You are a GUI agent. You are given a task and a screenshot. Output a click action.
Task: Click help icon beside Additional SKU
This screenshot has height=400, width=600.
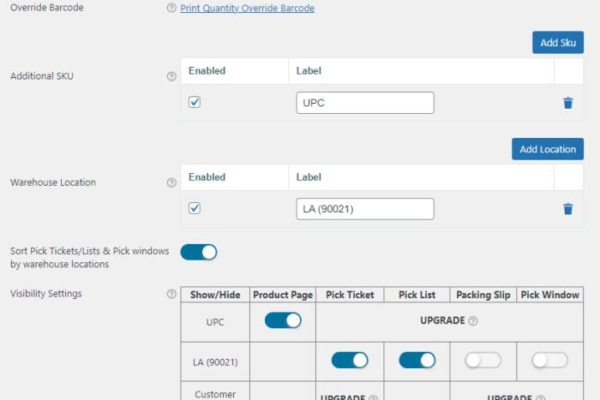171,76
